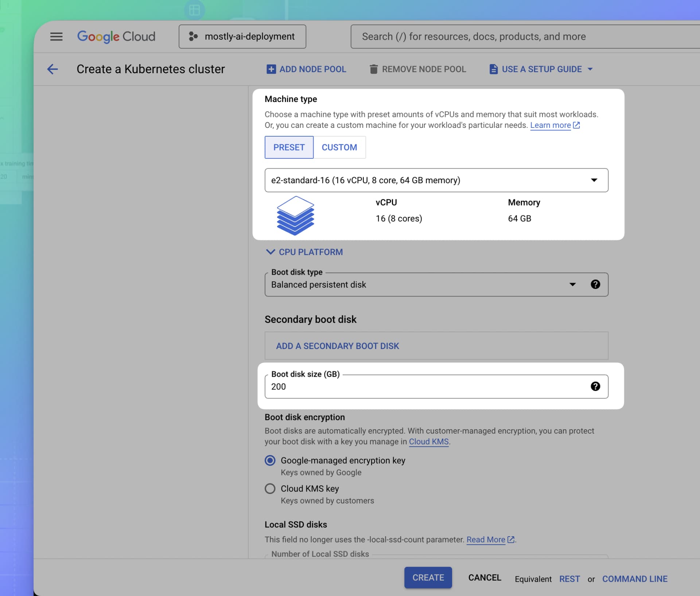Click ADD A SECONDARY BOOT DISK
The height and width of the screenshot is (596, 700).
[337, 346]
